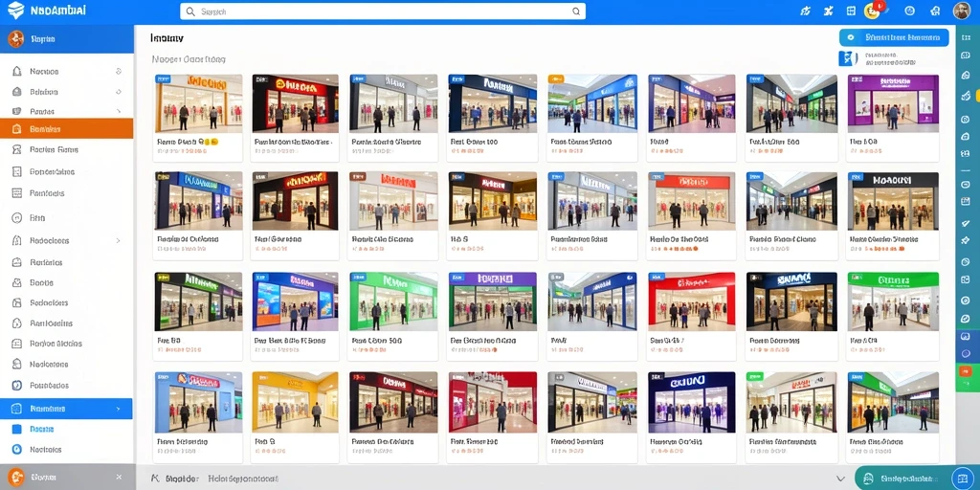This screenshot has height=490, width=980.
Task: Click the yellow tab on the far right edge
Action: coord(977,94)
